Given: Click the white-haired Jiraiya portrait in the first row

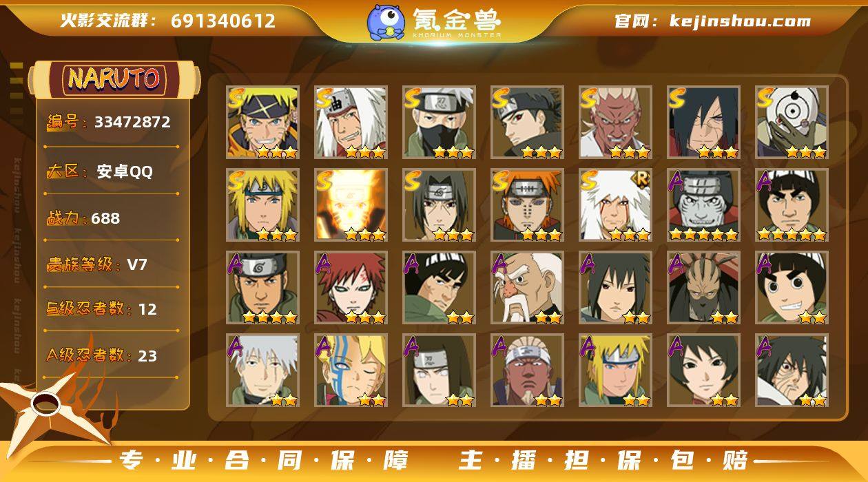Looking at the screenshot, I should click(351, 123).
